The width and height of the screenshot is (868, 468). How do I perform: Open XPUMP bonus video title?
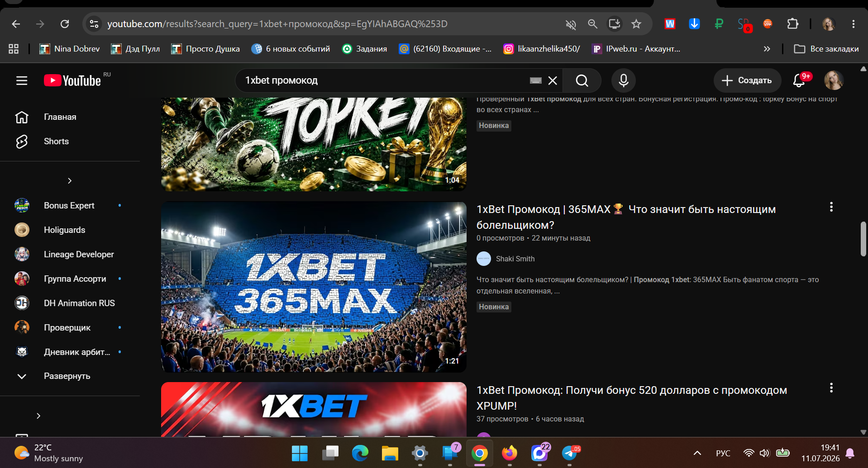click(x=632, y=398)
